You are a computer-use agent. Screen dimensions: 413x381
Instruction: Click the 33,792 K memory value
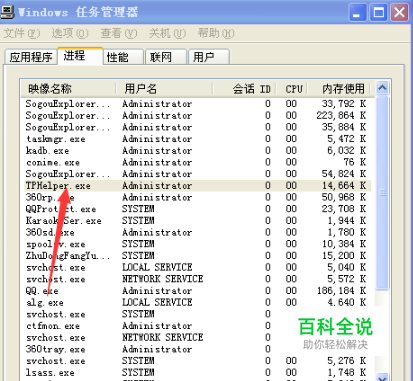(344, 104)
